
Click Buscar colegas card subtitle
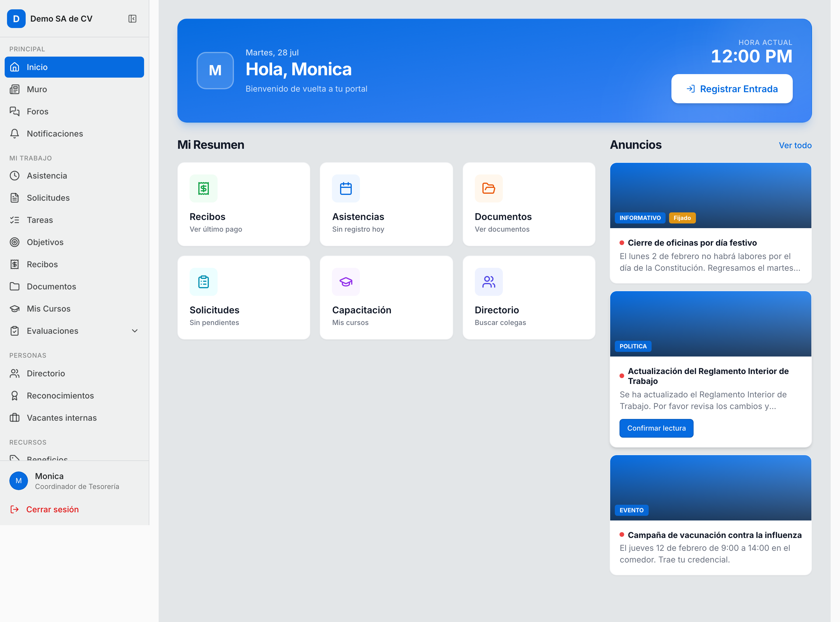tap(500, 323)
